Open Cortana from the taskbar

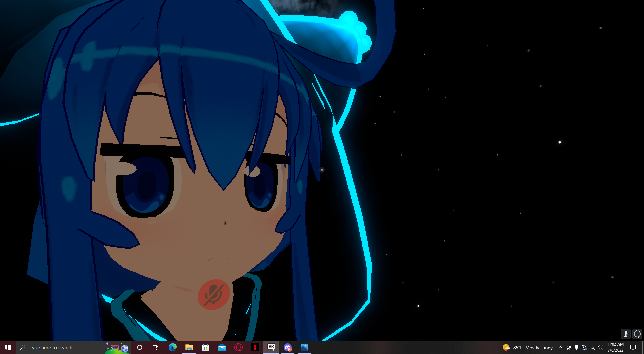(140, 347)
